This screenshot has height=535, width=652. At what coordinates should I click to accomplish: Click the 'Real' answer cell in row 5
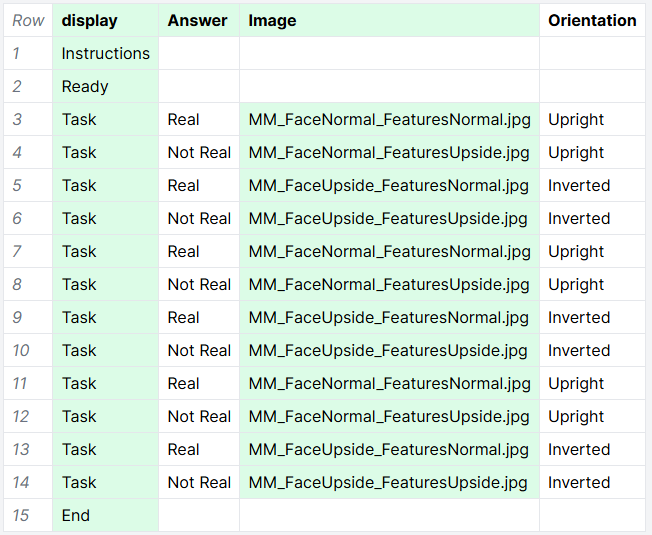point(199,185)
